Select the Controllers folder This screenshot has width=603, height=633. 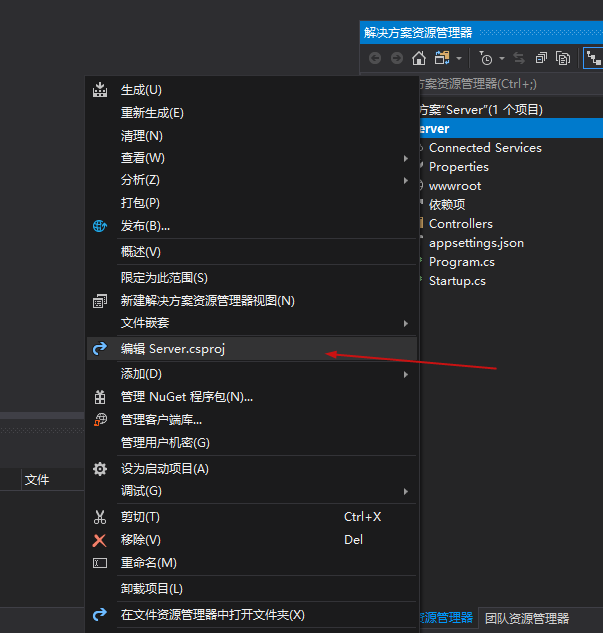[461, 224]
